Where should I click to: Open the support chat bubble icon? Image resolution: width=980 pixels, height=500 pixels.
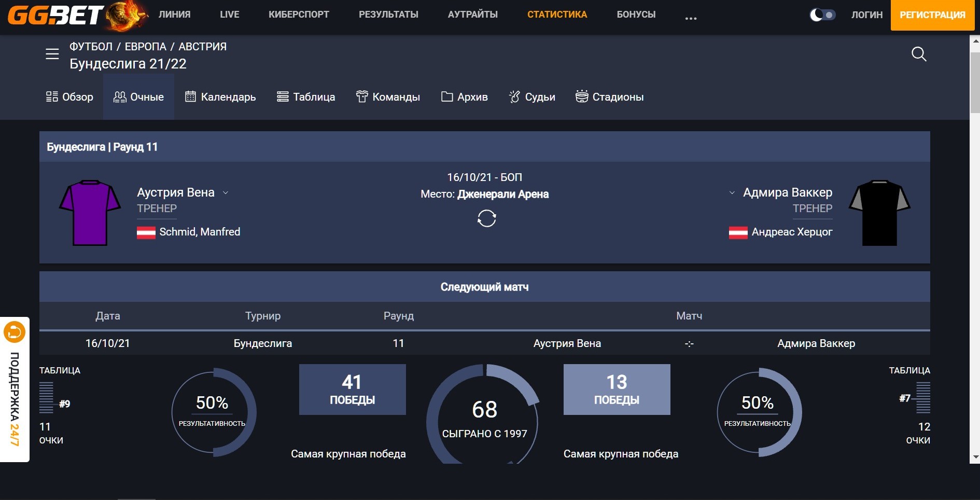click(x=15, y=332)
